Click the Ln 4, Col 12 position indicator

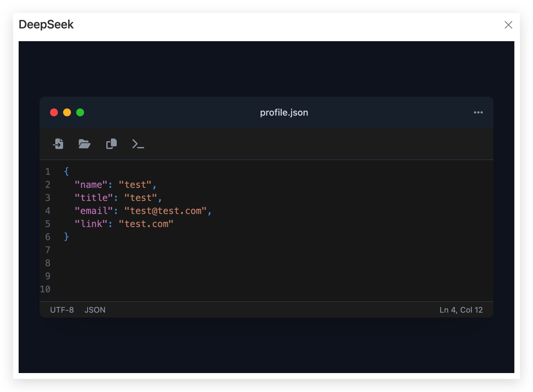[x=461, y=310]
